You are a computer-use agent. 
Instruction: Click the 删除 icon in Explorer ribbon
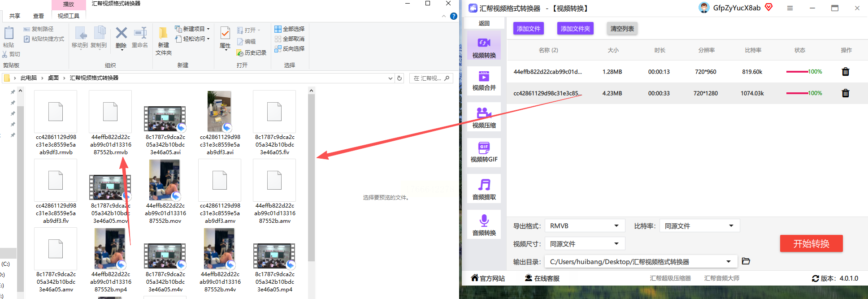[x=121, y=33]
